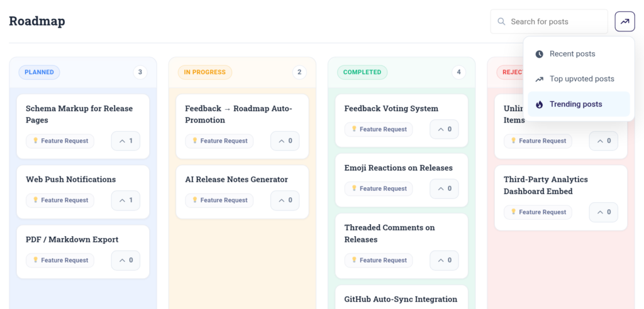644x309 pixels.
Task: Choose Trending posts sort option
Action: pyautogui.click(x=579, y=104)
